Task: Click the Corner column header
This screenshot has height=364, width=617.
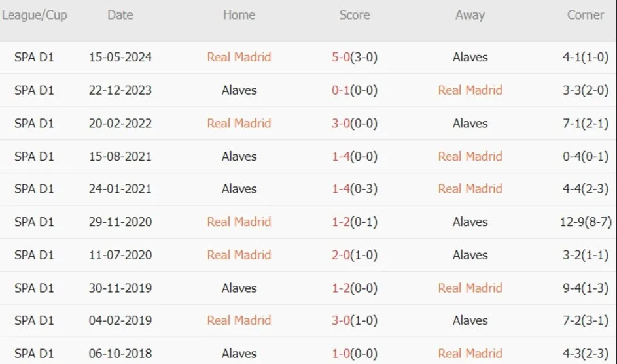Action: tap(585, 15)
